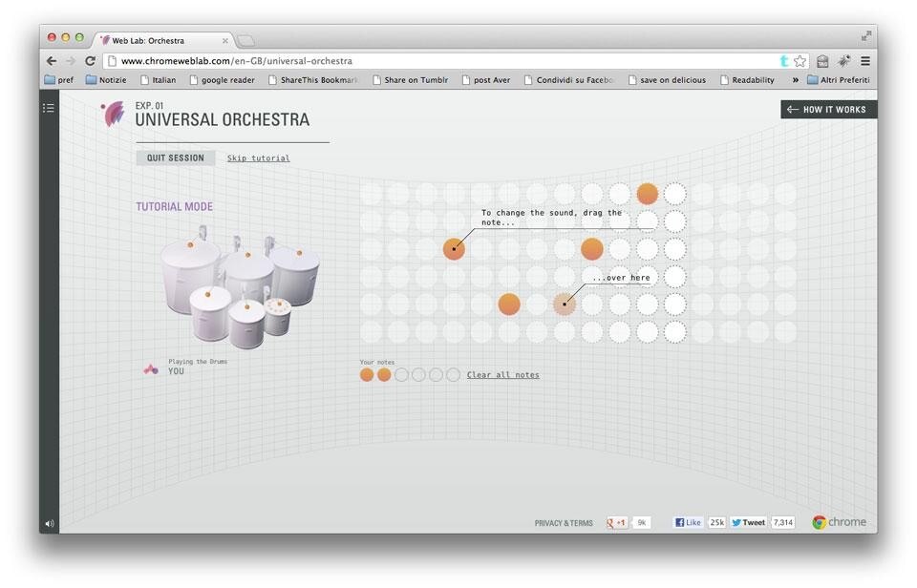Click the Quit Session button
Image resolution: width=917 pixels, height=588 pixels.
pyautogui.click(x=175, y=158)
